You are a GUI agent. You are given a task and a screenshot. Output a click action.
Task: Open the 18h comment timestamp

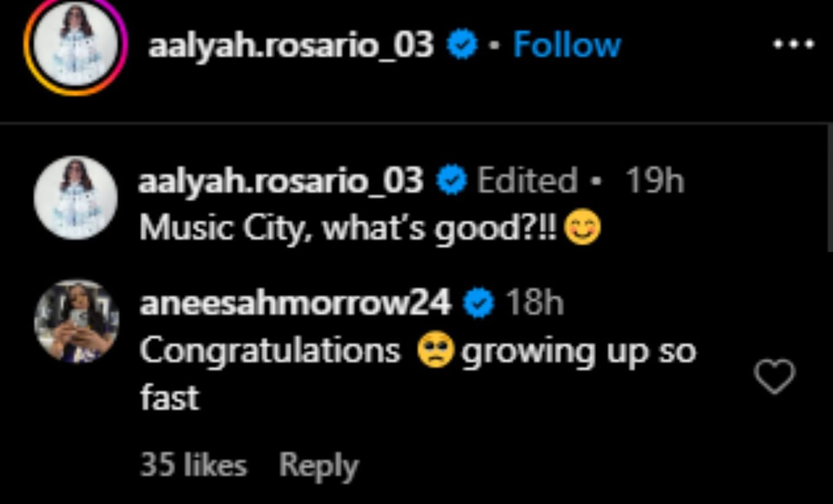[535, 303]
